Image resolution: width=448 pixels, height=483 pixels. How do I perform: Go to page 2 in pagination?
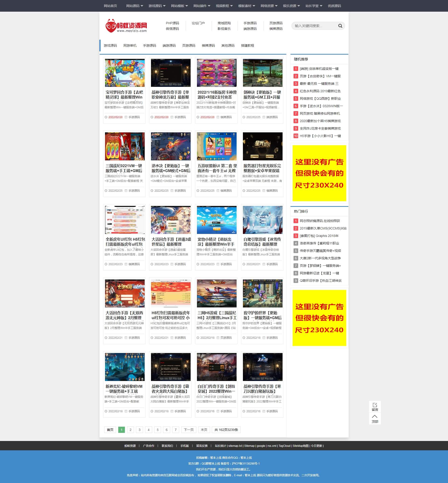(130, 430)
